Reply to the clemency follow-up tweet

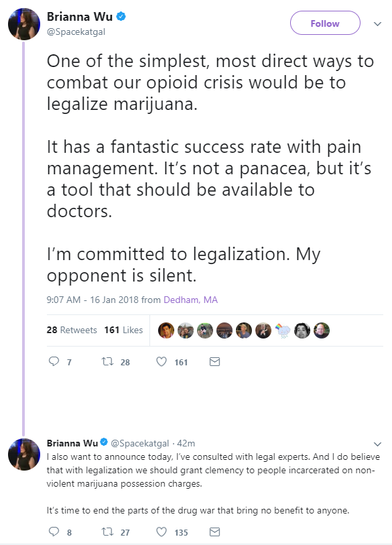[54, 532]
